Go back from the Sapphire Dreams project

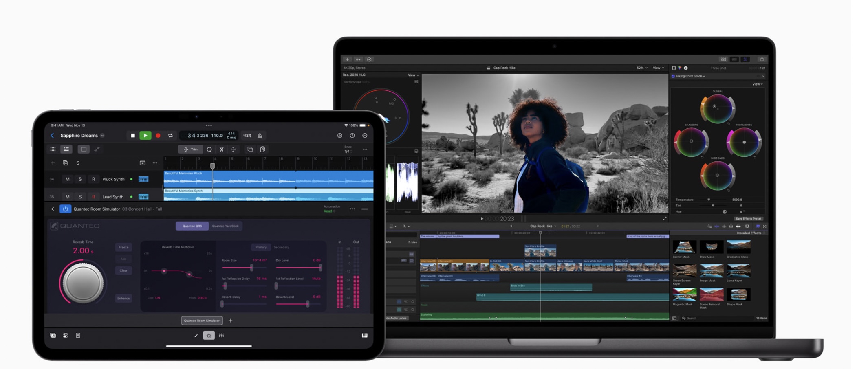click(x=52, y=136)
